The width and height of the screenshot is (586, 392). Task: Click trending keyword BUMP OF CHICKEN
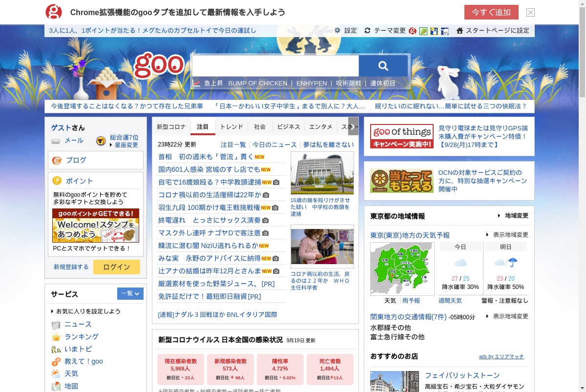click(258, 83)
